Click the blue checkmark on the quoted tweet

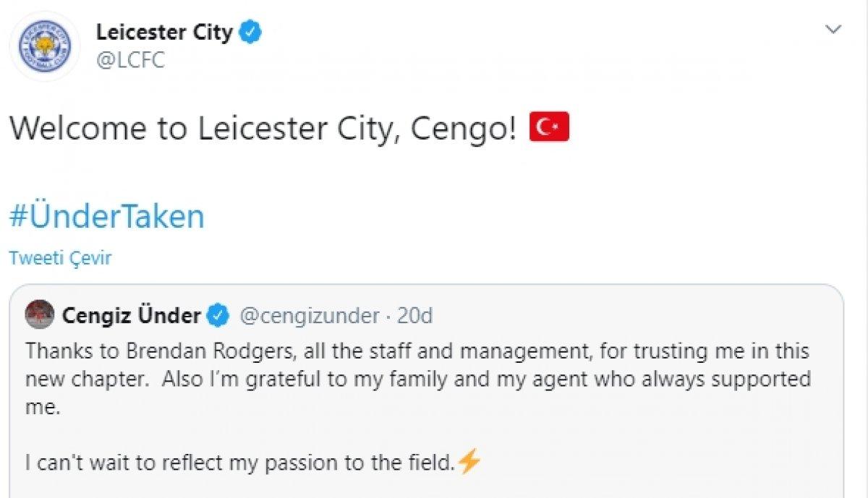click(x=216, y=315)
